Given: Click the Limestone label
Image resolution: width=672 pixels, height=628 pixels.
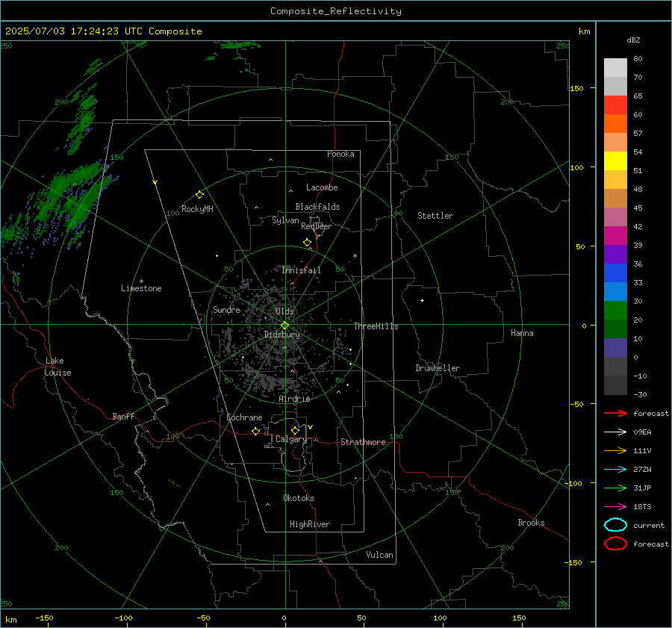Looking at the screenshot, I should click(141, 288).
